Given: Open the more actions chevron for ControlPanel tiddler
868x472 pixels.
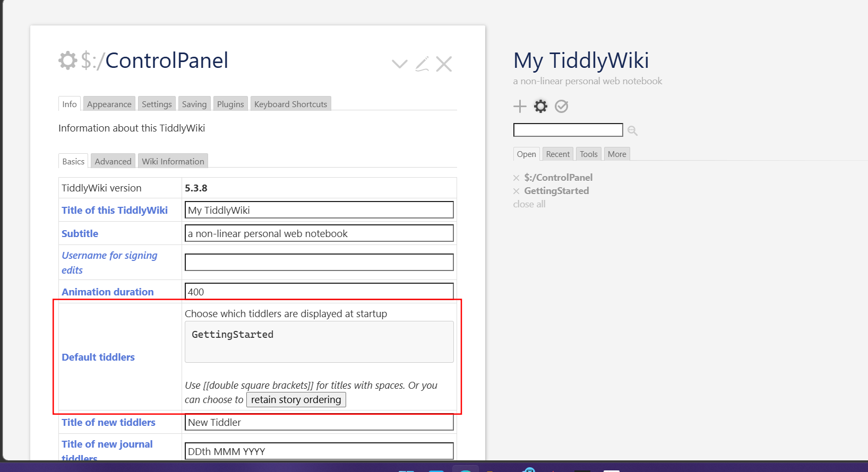Looking at the screenshot, I should (399, 64).
